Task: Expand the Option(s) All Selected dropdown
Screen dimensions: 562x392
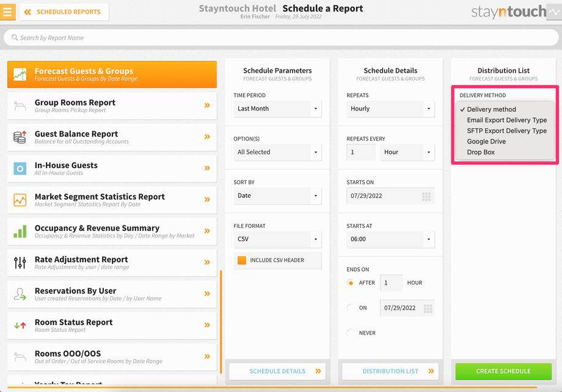Action: 277,152
